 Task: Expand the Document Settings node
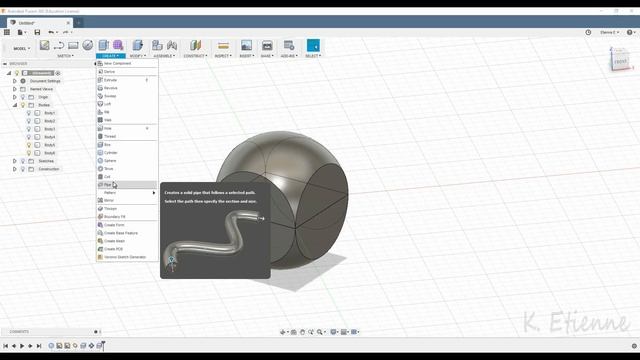click(x=15, y=81)
